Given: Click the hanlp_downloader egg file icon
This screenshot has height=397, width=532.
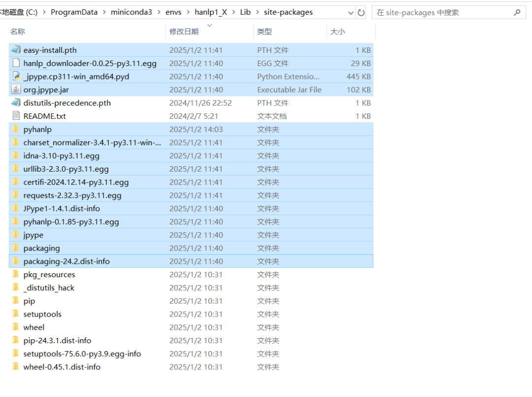Looking at the screenshot, I should [x=16, y=63].
